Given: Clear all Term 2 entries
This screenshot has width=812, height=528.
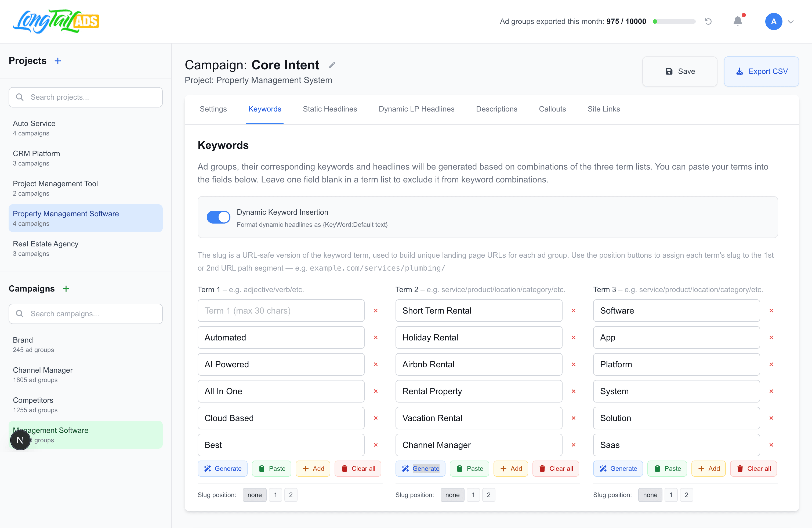Looking at the screenshot, I should pyautogui.click(x=556, y=469).
